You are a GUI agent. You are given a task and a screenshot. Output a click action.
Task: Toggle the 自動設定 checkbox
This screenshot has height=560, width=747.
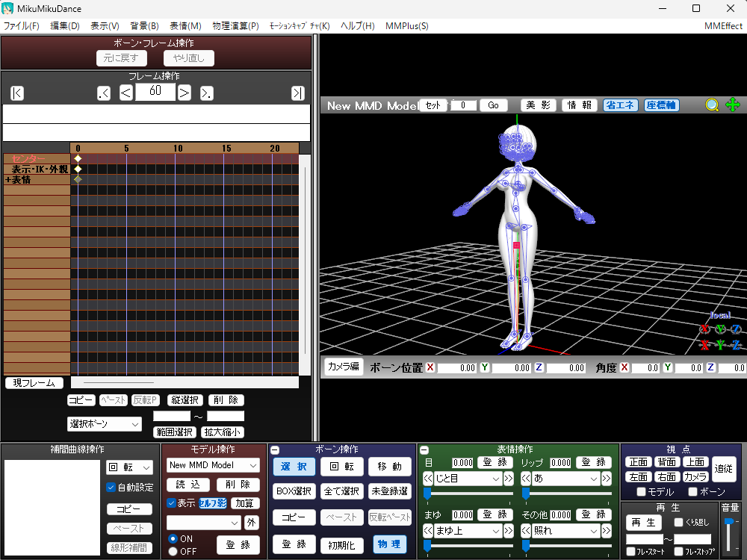(x=111, y=488)
